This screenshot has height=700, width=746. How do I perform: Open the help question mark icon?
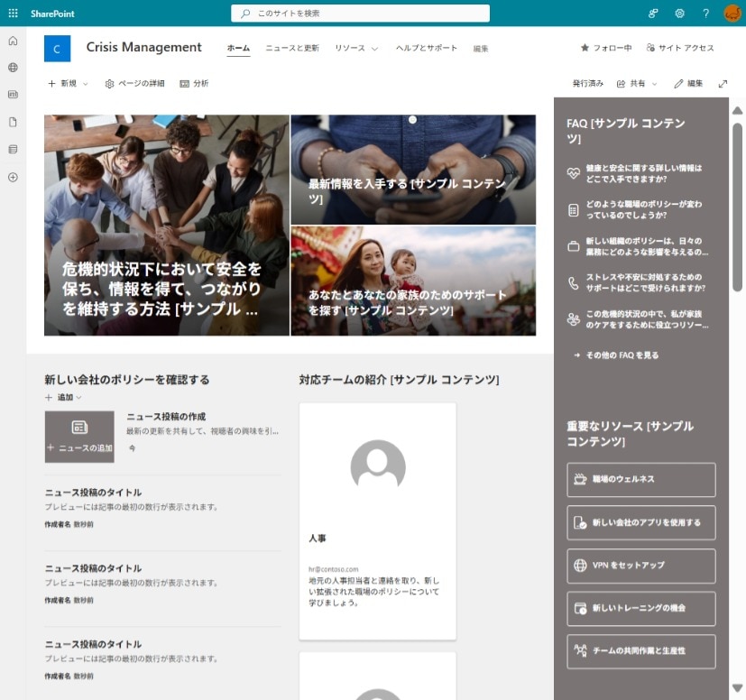(x=705, y=14)
